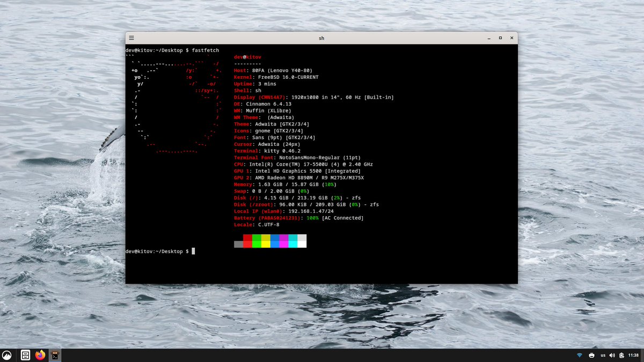
Task: Click the 'Theme: Adwaita [GTK2/3/4]' line
Action: [x=272, y=124]
